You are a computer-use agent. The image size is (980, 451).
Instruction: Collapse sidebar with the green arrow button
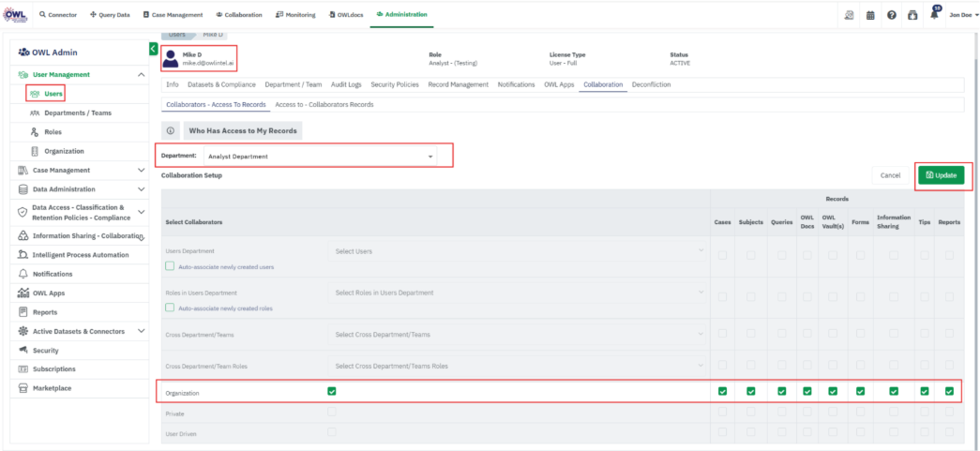[x=153, y=49]
